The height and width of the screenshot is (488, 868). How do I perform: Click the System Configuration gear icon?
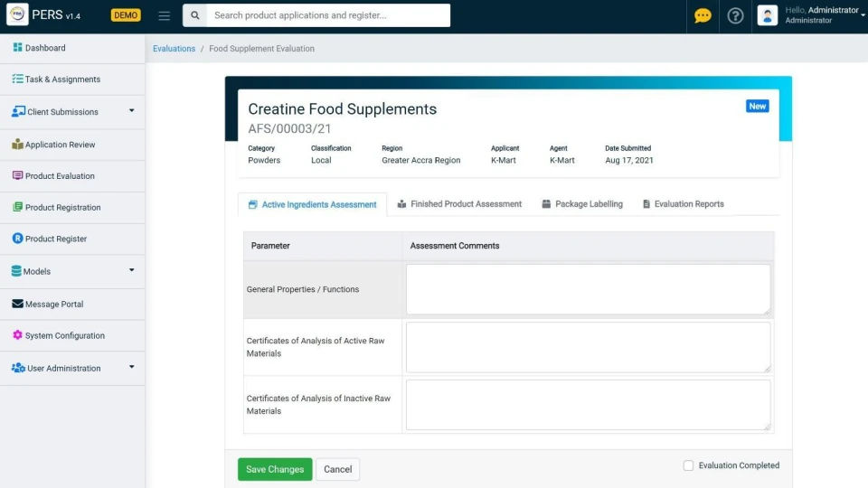[18, 335]
